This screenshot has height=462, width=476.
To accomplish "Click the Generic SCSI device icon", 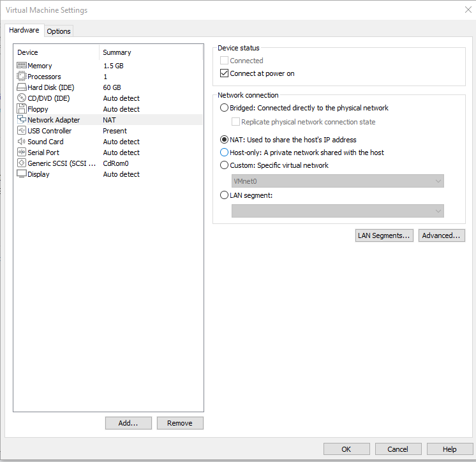I will coord(22,163).
